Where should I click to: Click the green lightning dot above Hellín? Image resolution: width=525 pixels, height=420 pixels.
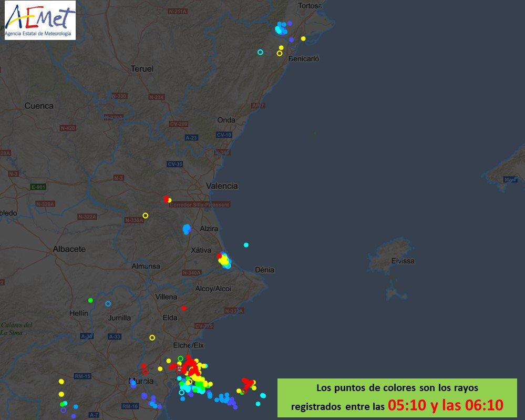coord(90,300)
